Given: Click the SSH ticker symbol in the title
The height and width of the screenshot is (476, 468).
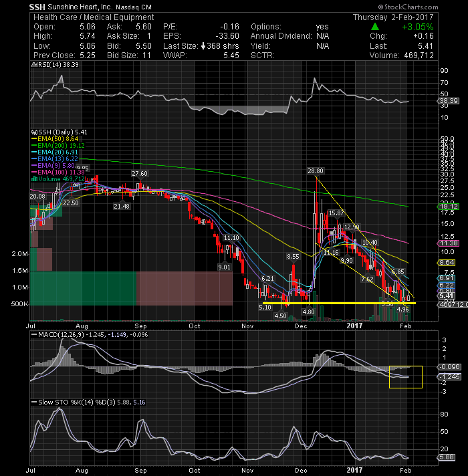Looking at the screenshot, I should pos(37,7).
